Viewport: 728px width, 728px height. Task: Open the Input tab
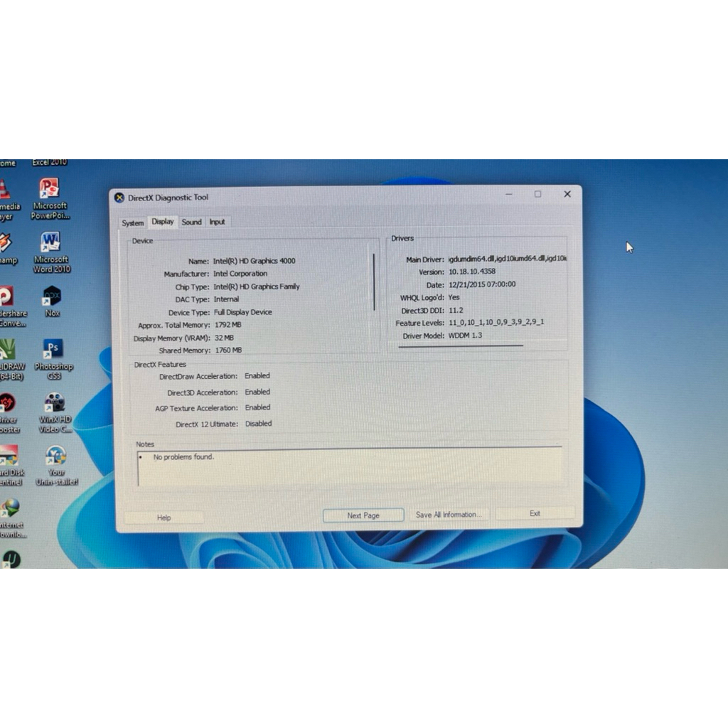point(218,222)
